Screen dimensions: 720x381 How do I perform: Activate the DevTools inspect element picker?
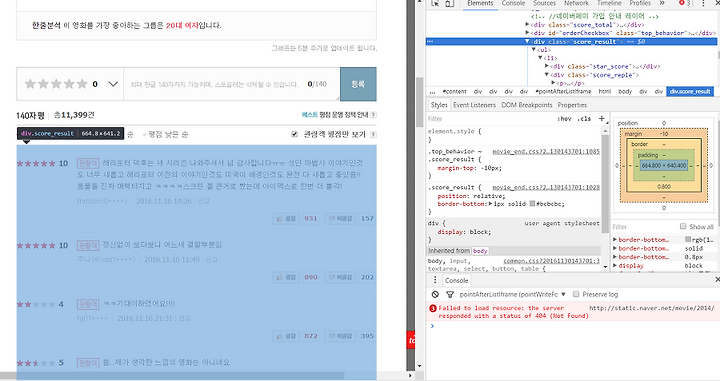point(435,3)
